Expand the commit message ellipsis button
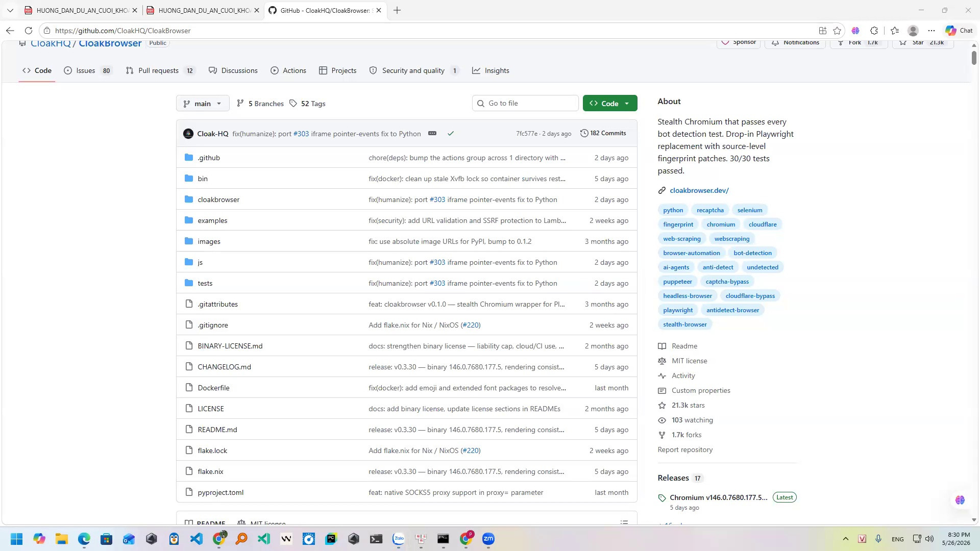This screenshot has height=551, width=980. coord(432,134)
